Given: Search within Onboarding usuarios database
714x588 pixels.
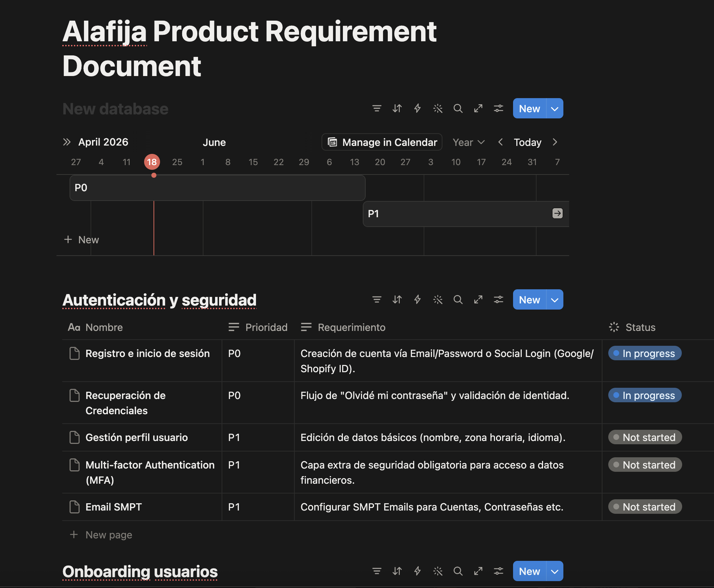Looking at the screenshot, I should tap(458, 571).
